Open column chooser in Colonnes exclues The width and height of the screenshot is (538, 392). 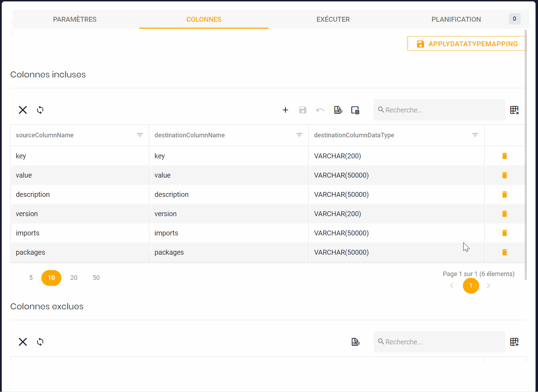(x=515, y=342)
